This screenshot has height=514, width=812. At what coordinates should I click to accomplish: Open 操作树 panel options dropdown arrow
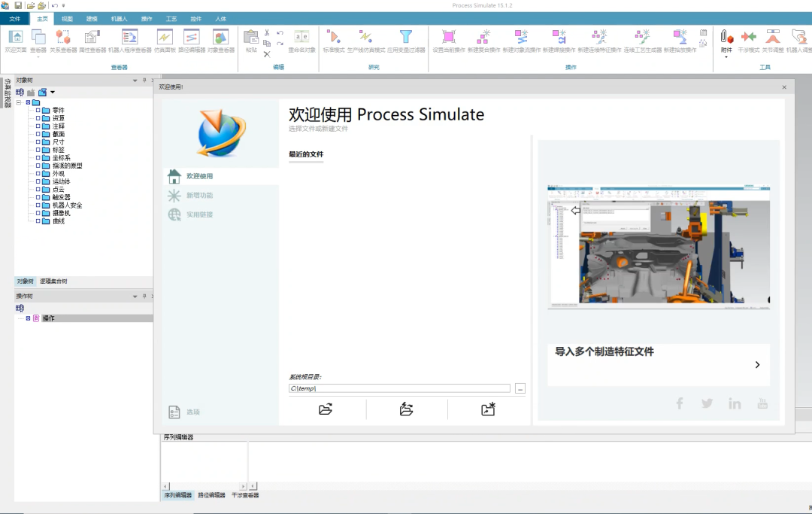[135, 297]
